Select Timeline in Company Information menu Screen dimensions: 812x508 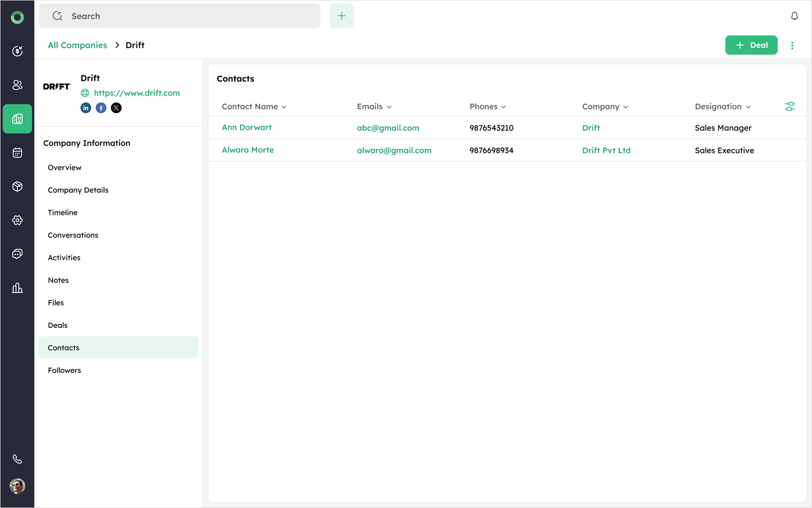[x=63, y=212]
